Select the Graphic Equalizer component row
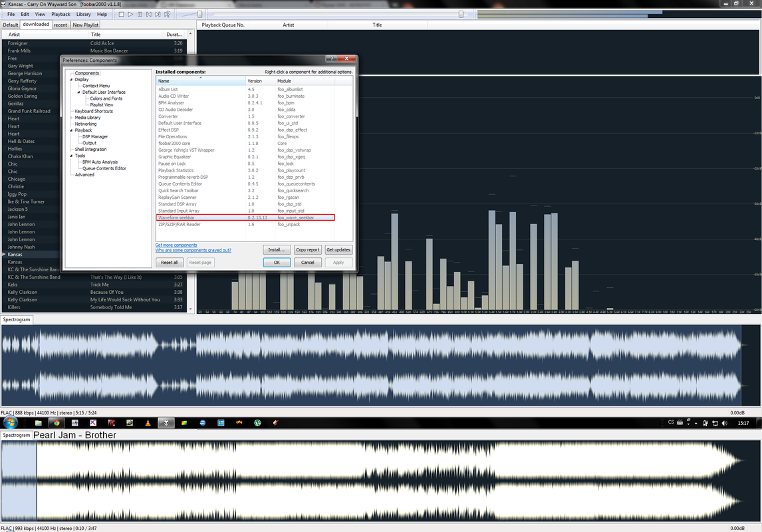Image resolution: width=762 pixels, height=532 pixels. coord(245,157)
